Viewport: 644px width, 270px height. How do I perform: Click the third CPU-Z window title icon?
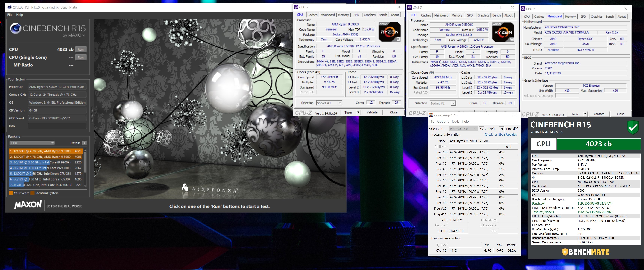tap(523, 9)
